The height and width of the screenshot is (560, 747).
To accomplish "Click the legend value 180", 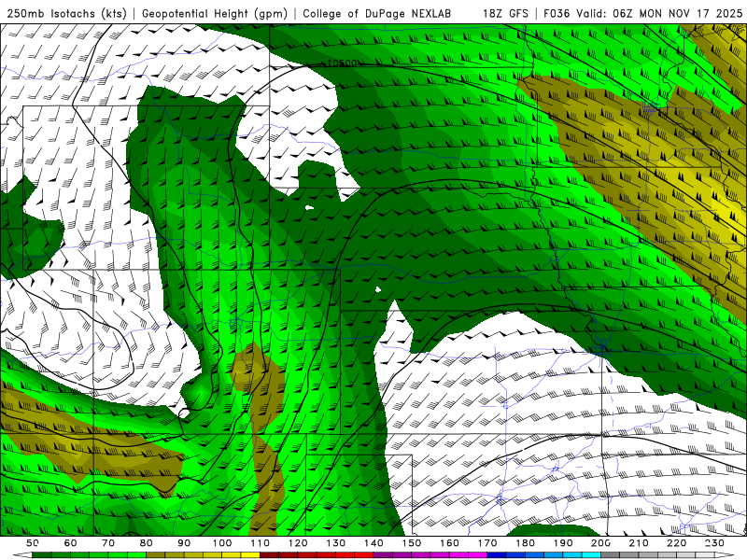I will pos(526,543).
